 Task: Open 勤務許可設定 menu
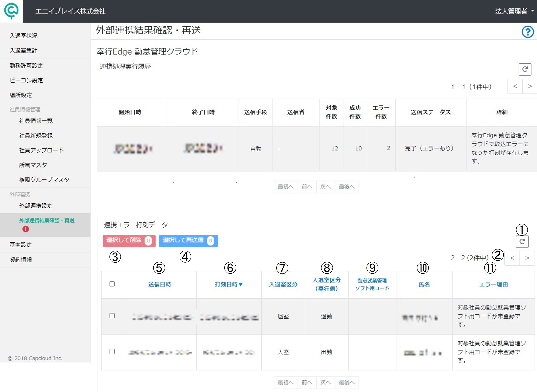[x=26, y=65]
